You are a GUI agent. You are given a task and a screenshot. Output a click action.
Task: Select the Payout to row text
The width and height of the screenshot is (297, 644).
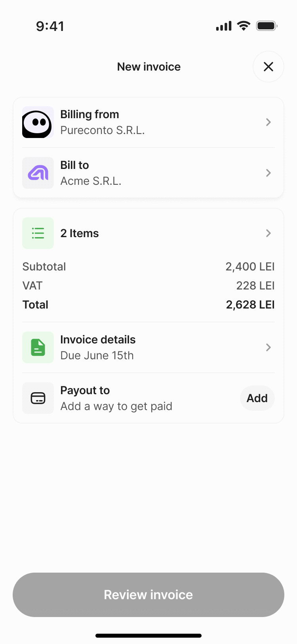point(116,398)
